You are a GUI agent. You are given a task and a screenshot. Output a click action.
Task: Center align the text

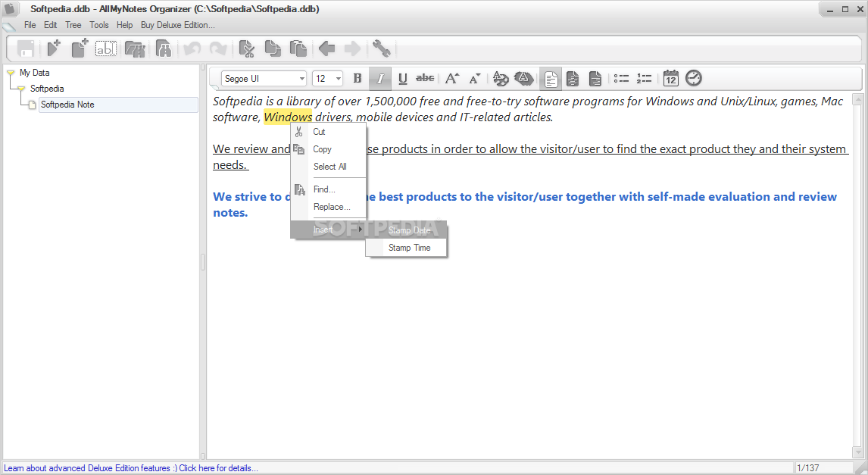pyautogui.click(x=573, y=79)
